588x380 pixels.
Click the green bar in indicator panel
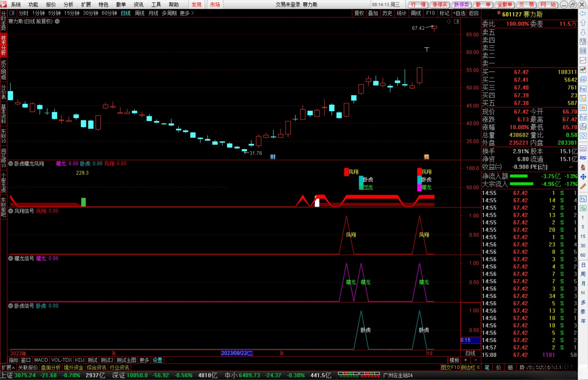(83, 202)
